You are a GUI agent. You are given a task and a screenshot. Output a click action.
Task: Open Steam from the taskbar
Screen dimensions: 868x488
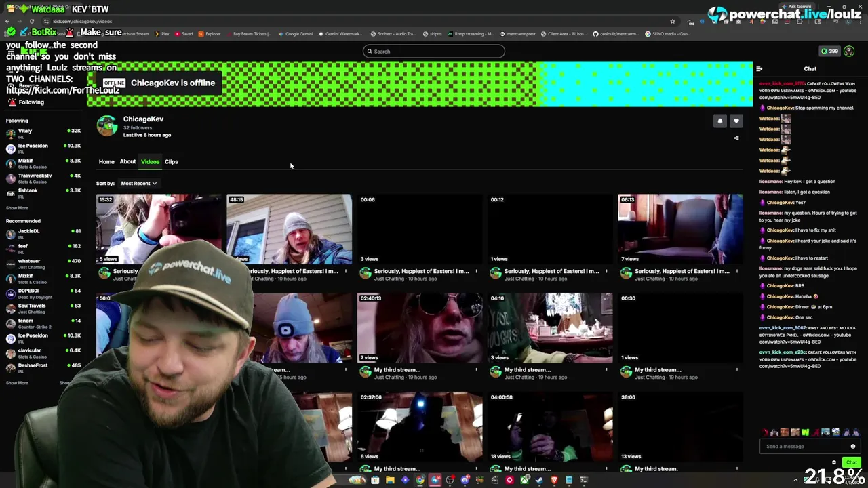pos(538,480)
